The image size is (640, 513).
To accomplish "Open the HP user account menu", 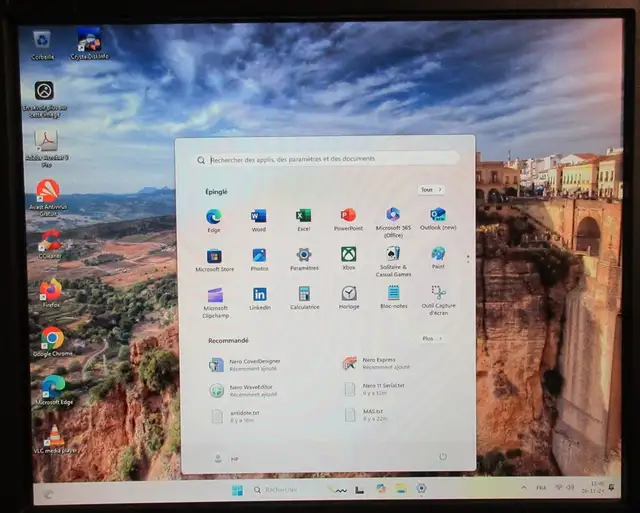I will pos(227,459).
